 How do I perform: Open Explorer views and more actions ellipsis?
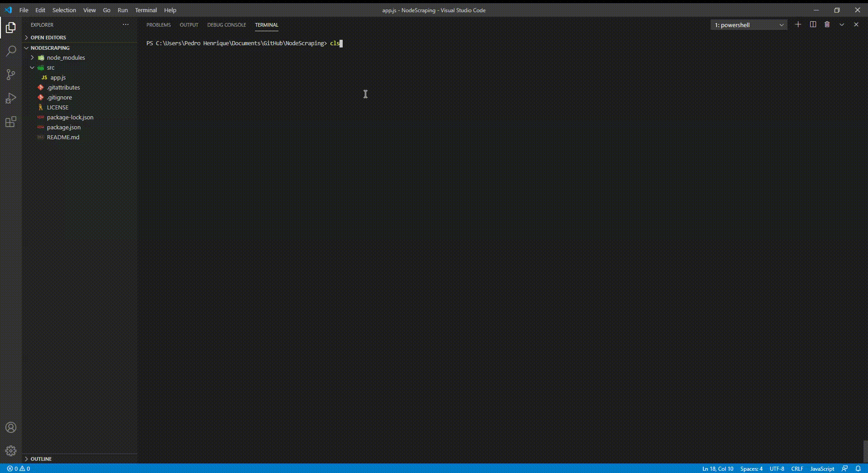point(126,24)
